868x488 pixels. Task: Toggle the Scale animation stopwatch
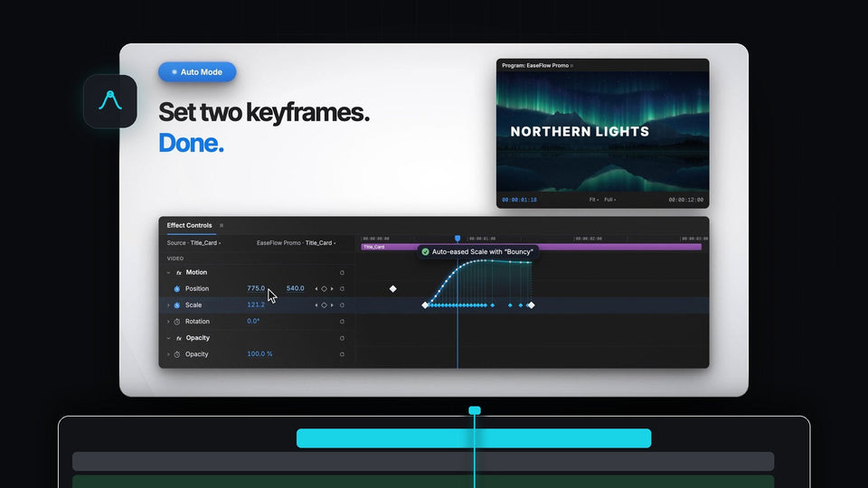click(x=177, y=305)
